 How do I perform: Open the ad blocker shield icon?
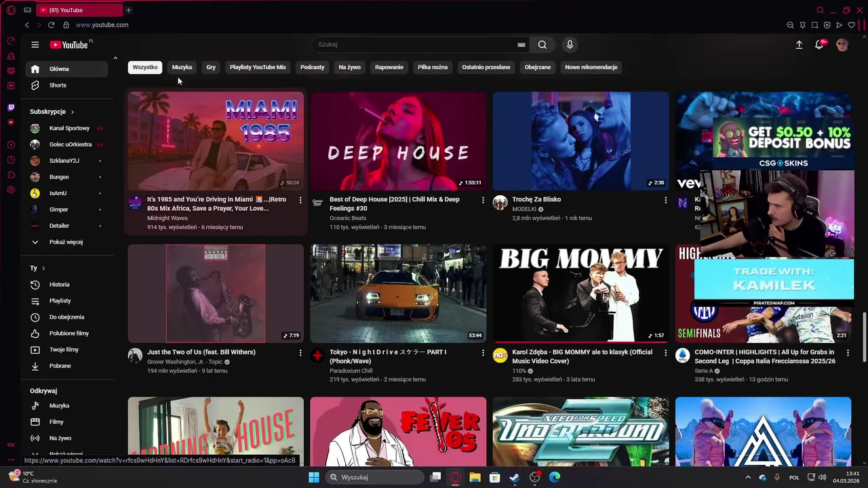pyautogui.click(x=827, y=25)
